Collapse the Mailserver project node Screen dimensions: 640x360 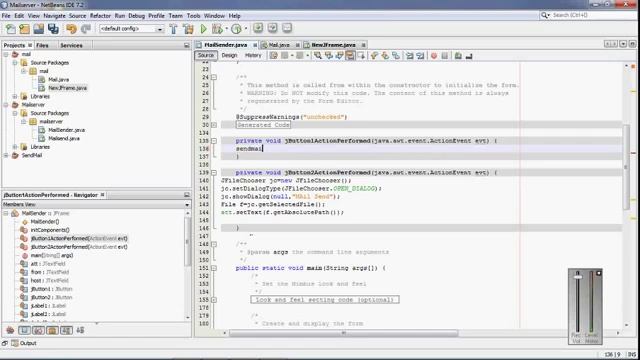point(6,105)
